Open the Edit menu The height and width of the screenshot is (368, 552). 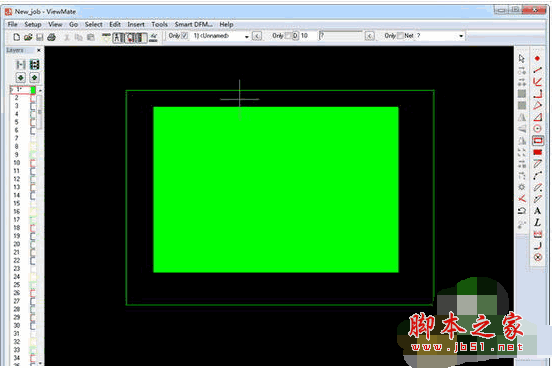tap(115, 24)
